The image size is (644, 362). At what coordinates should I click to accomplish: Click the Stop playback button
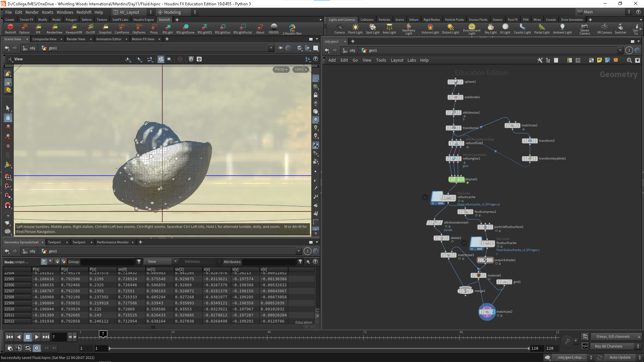28,337
